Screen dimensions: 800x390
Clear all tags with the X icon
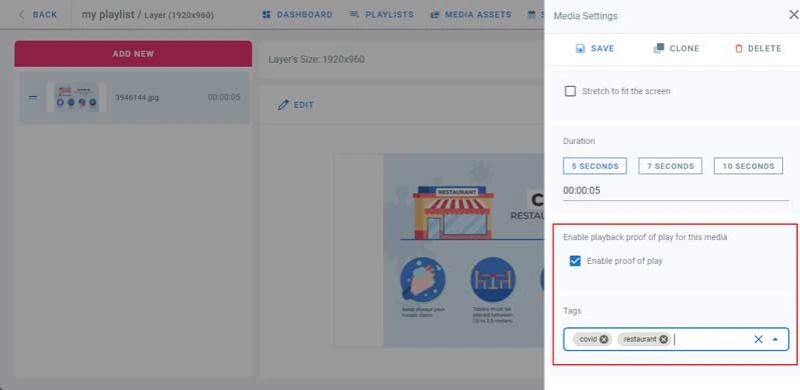pos(758,339)
